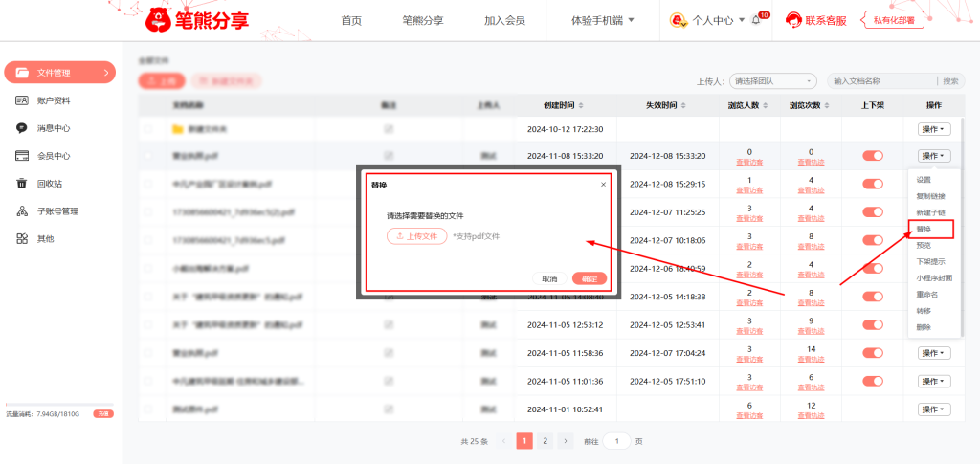Open the 回收站 trash section
Screen dimensions: 980x464
[x=50, y=184]
